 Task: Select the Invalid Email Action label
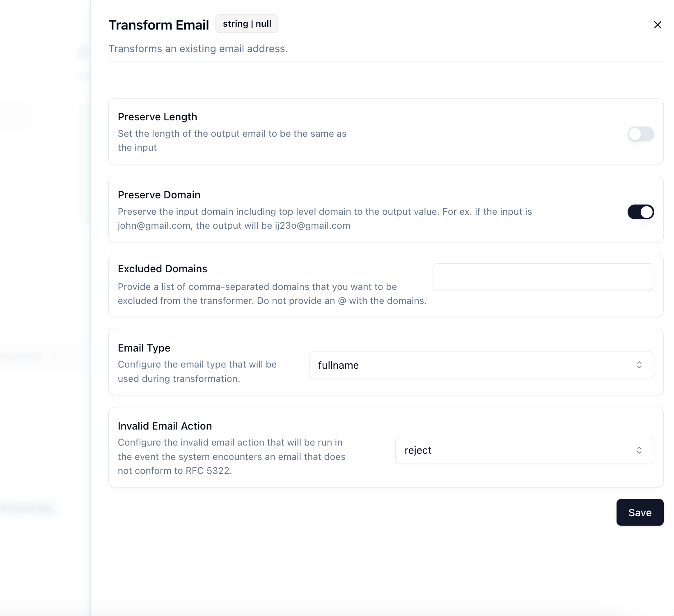click(165, 426)
